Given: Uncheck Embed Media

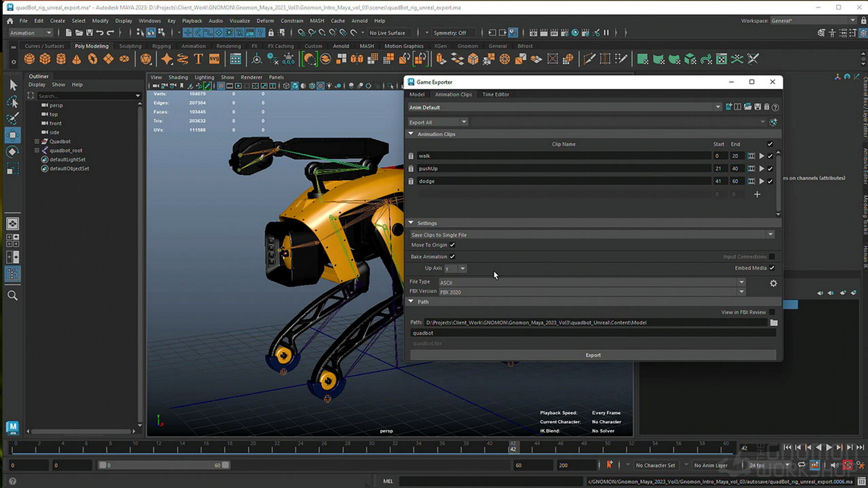Looking at the screenshot, I should (772, 268).
